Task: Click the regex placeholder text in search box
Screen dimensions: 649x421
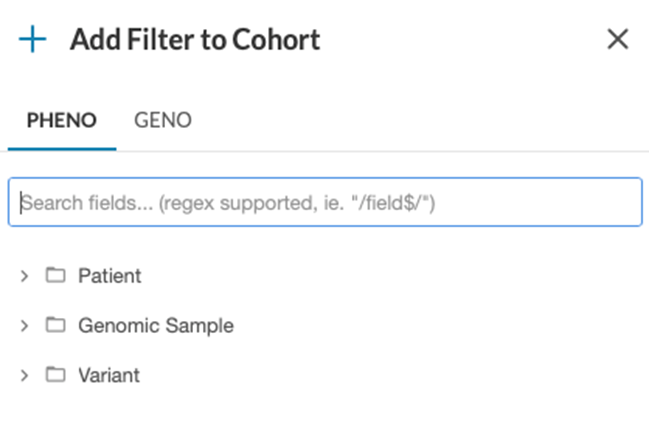Action: tap(228, 203)
